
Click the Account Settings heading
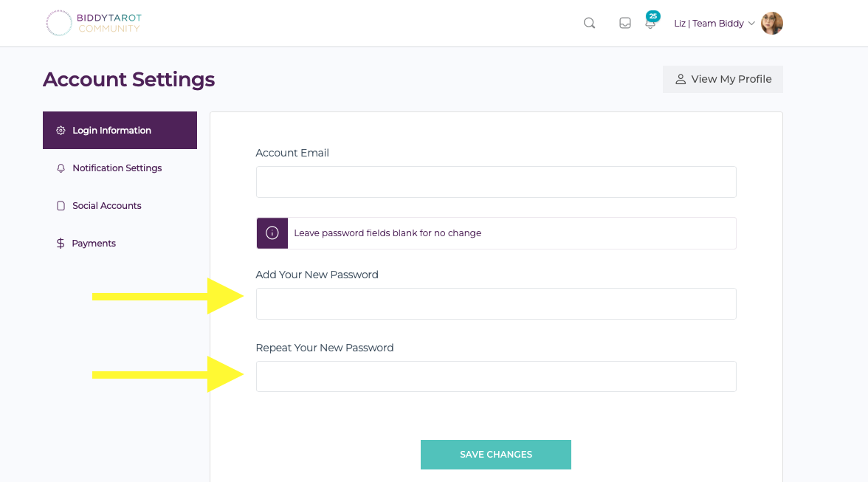129,79
